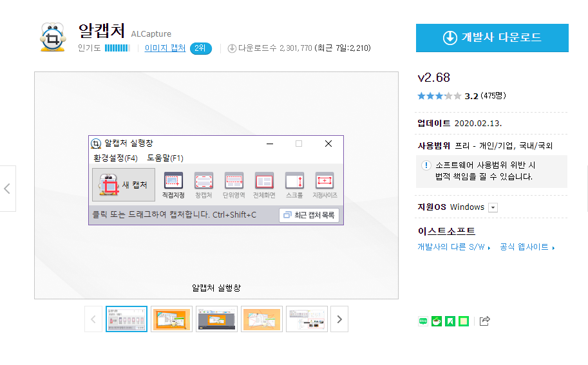Click the Naver memo share icon
This screenshot has width=588, height=365.
[464, 321]
